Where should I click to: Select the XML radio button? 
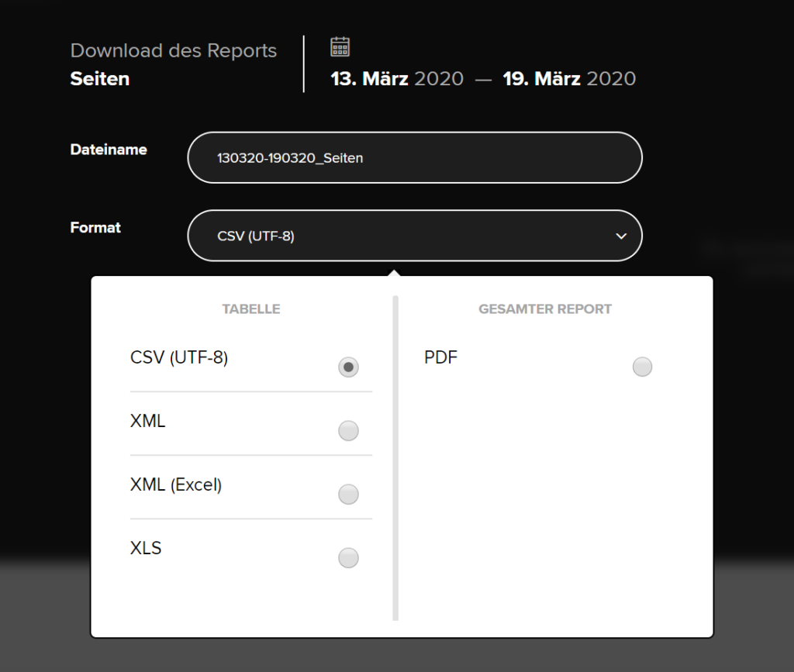click(348, 431)
